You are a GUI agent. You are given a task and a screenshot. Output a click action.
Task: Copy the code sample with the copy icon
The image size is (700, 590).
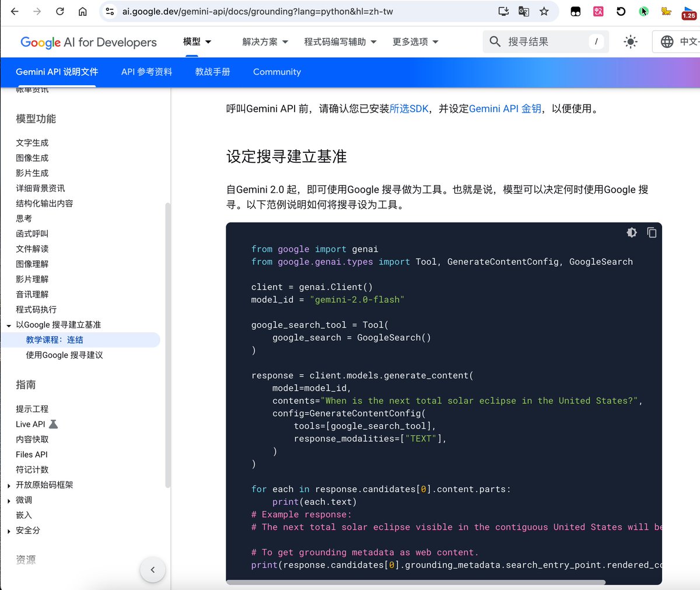652,232
